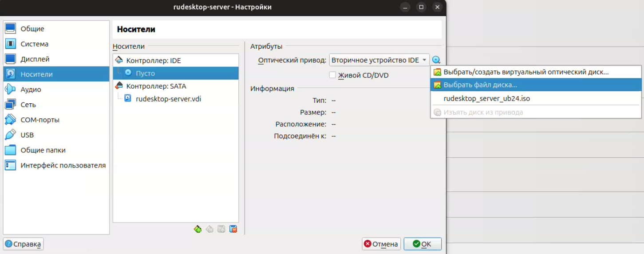The width and height of the screenshot is (644, 254).
Task: Open help with the Справка button
Action: [24, 244]
